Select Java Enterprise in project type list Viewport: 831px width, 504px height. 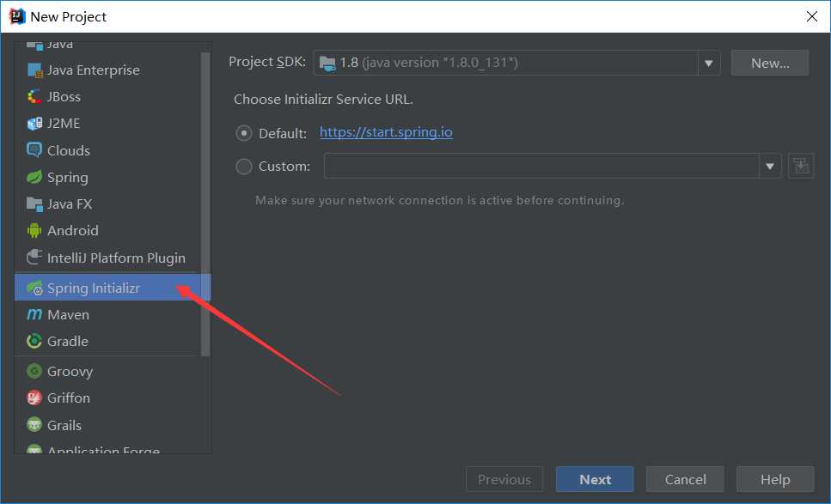click(x=108, y=70)
